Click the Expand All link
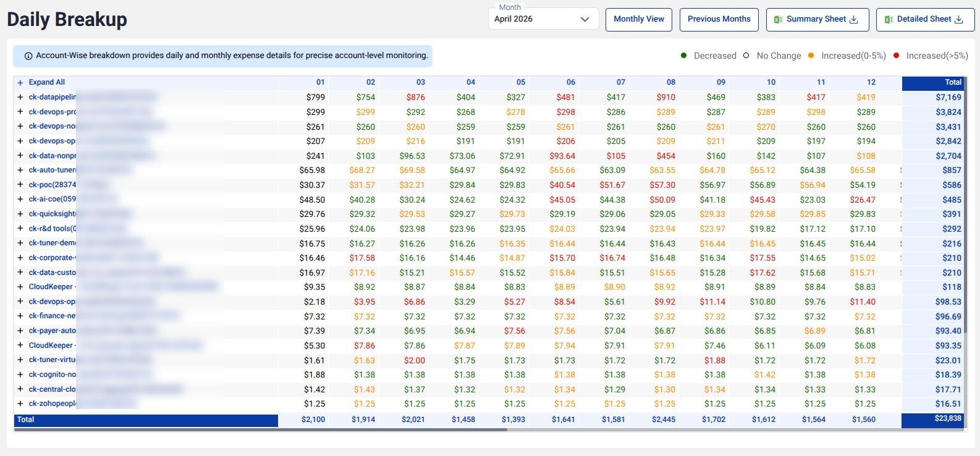This screenshot has width=980, height=456. tap(47, 82)
